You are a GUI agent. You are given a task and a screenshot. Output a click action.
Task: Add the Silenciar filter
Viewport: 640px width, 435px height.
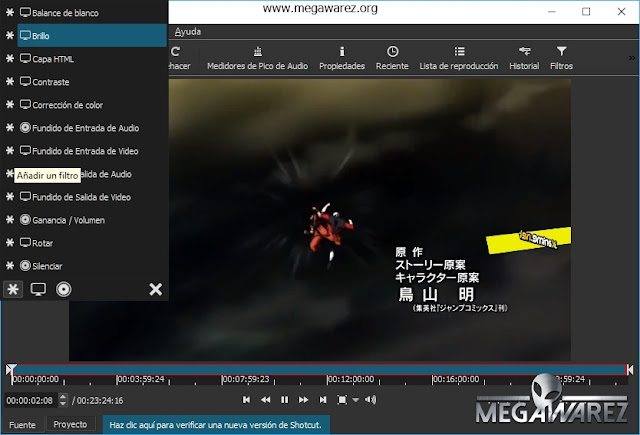tap(91, 266)
